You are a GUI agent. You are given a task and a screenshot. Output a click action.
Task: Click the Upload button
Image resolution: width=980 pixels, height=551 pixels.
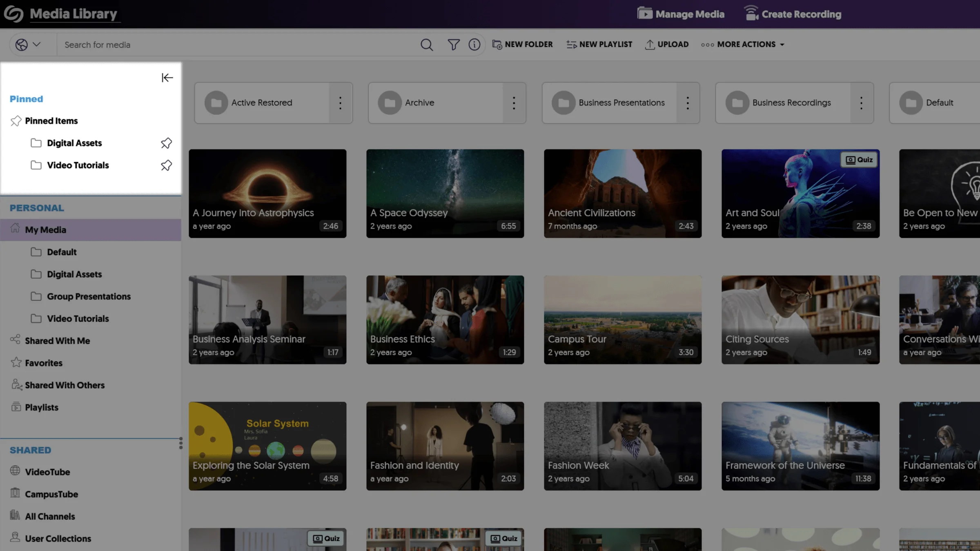pos(667,44)
